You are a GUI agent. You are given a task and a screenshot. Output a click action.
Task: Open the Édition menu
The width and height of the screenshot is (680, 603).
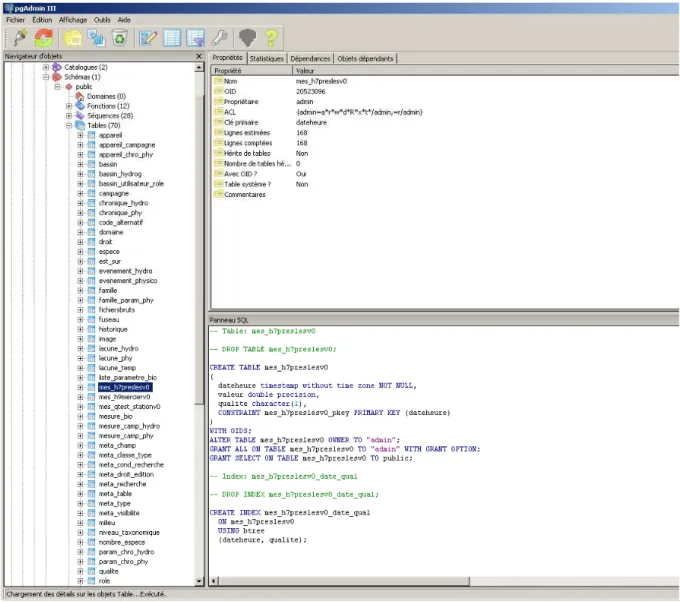(42, 20)
